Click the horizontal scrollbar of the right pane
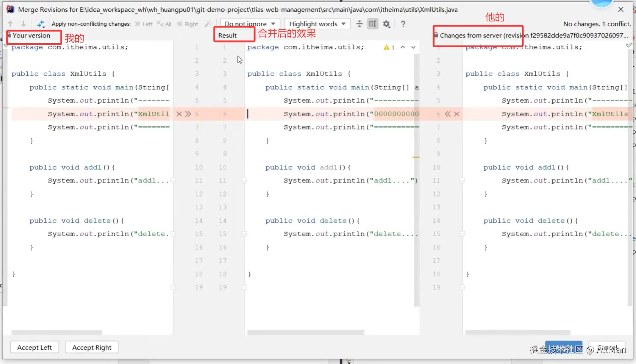Viewport: 636px width, 364px height. (518, 333)
